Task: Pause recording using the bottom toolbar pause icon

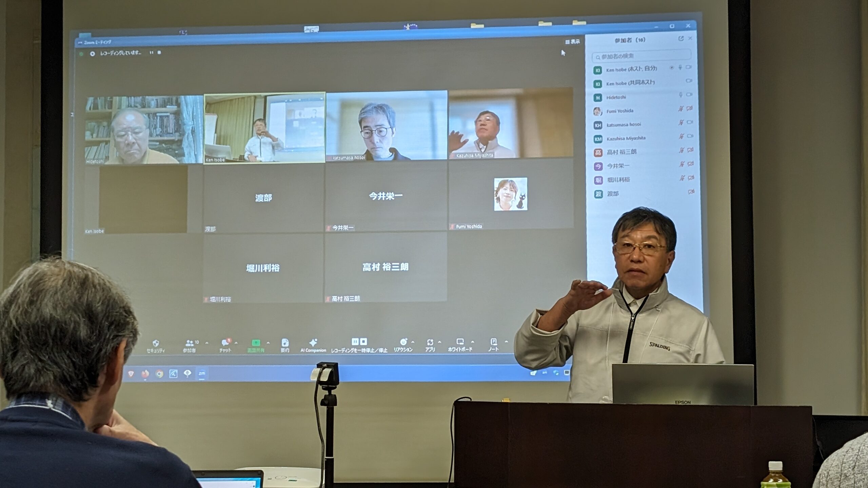Action: click(355, 341)
